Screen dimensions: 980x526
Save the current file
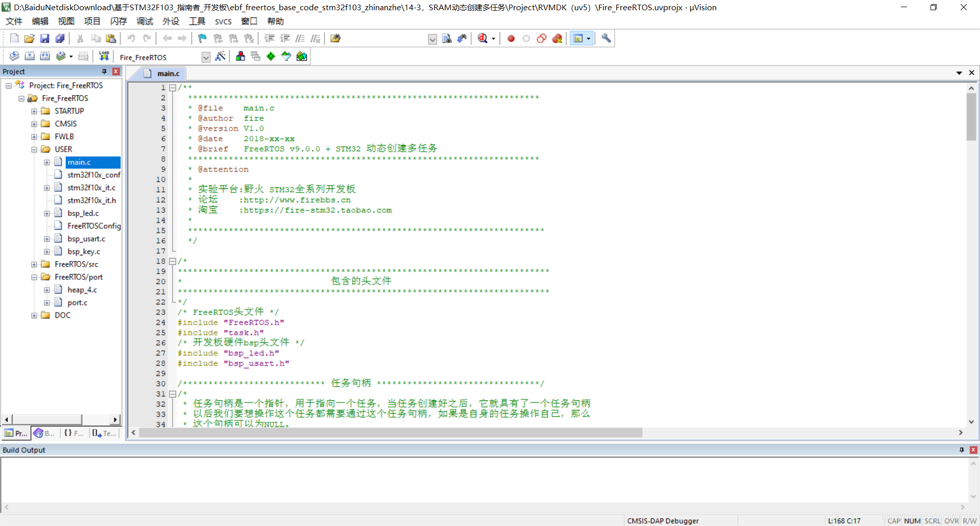click(45, 38)
